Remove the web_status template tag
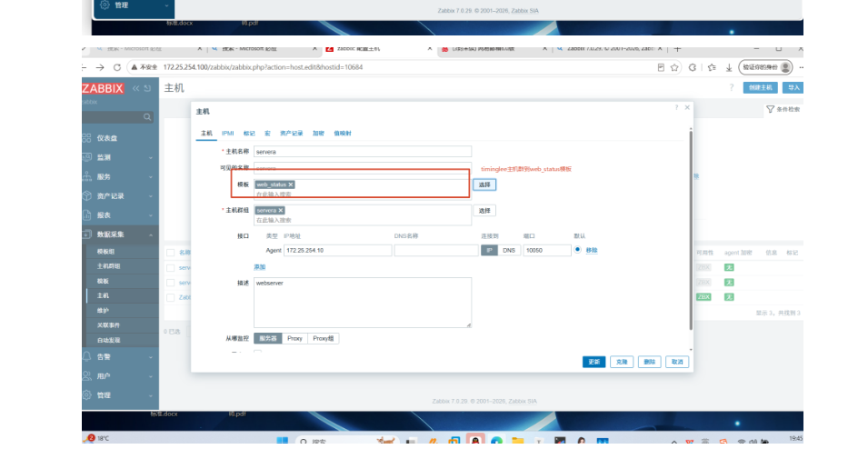Viewport: 868px width, 459px height. tap(291, 185)
